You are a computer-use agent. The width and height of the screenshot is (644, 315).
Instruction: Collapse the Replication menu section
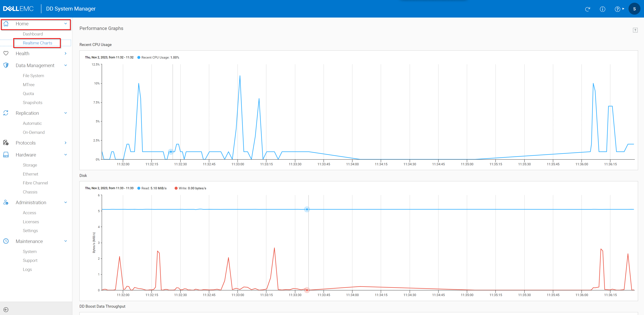tap(66, 113)
